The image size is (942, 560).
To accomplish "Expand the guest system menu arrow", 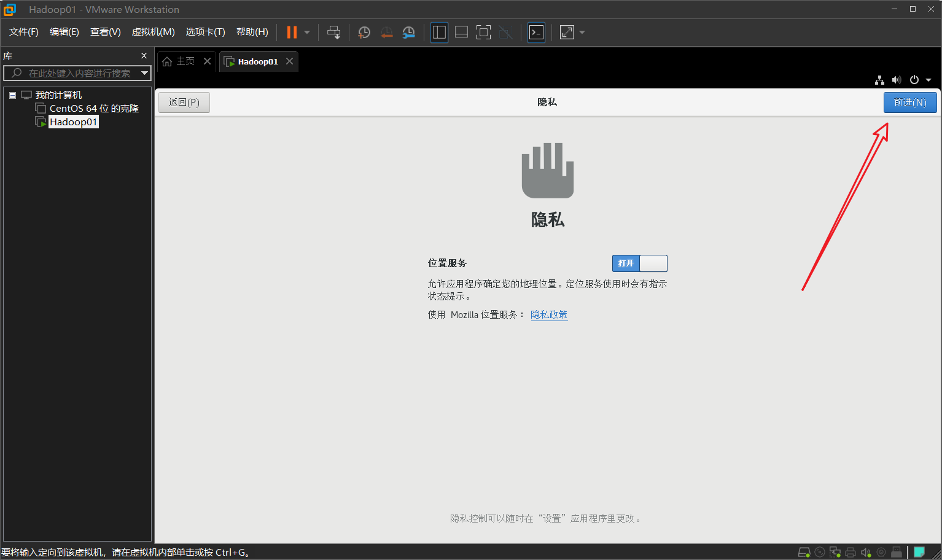I will (928, 80).
